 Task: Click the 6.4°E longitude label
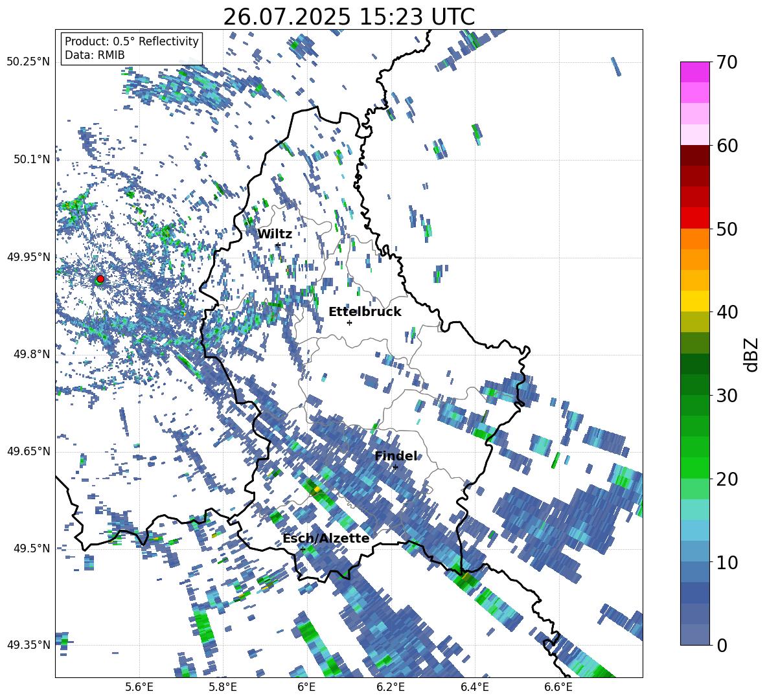(x=474, y=687)
